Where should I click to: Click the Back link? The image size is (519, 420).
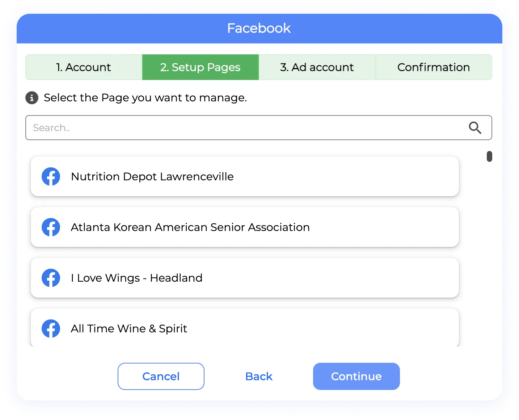point(259,377)
